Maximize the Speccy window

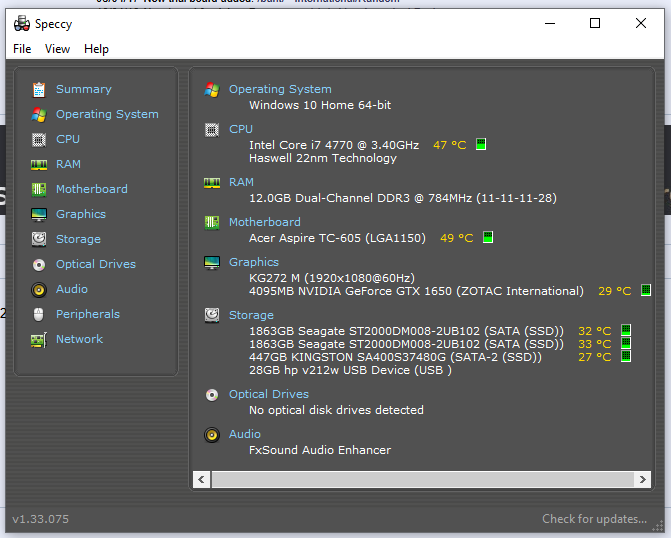[595, 23]
